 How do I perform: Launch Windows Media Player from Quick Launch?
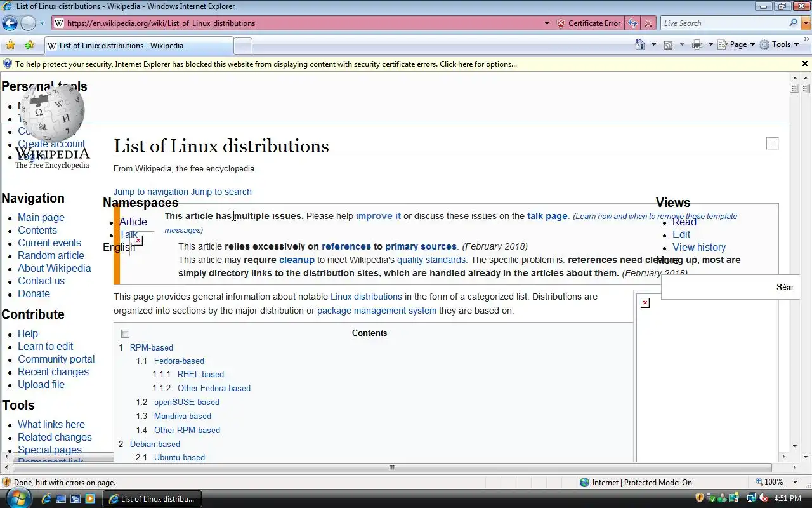click(90, 499)
